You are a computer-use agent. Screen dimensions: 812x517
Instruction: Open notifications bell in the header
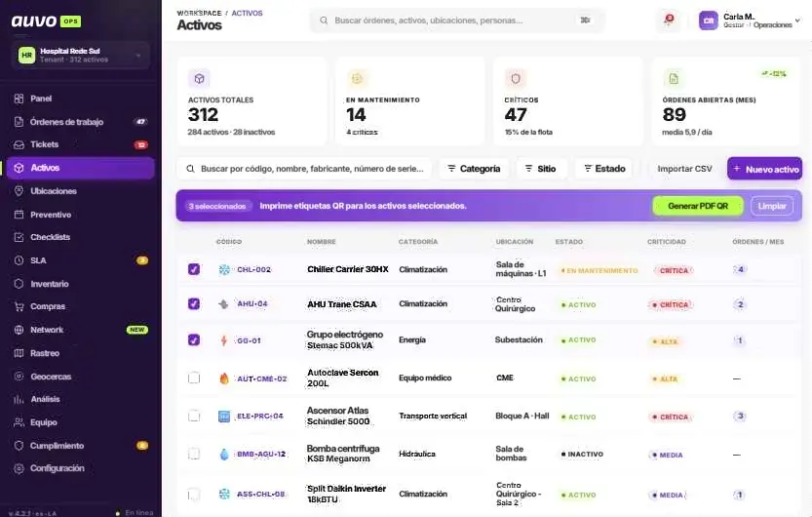669,20
